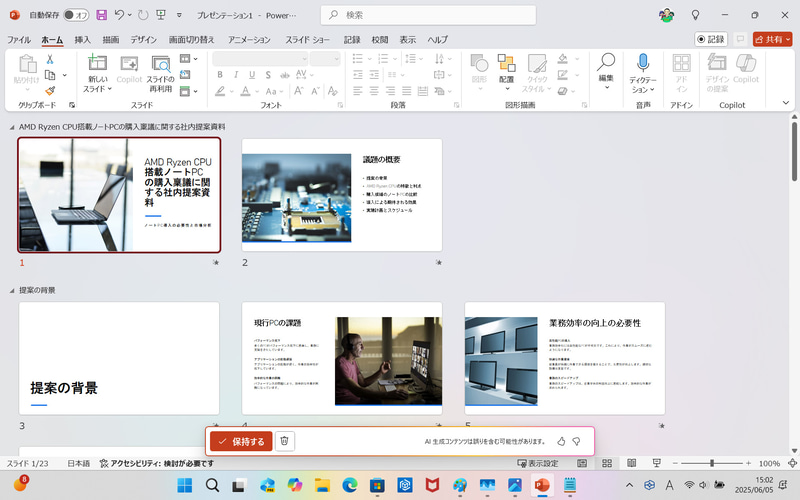The width and height of the screenshot is (800, 500).
Task: Open the Customize Quick Access Toolbar dropdown
Action: (x=179, y=15)
